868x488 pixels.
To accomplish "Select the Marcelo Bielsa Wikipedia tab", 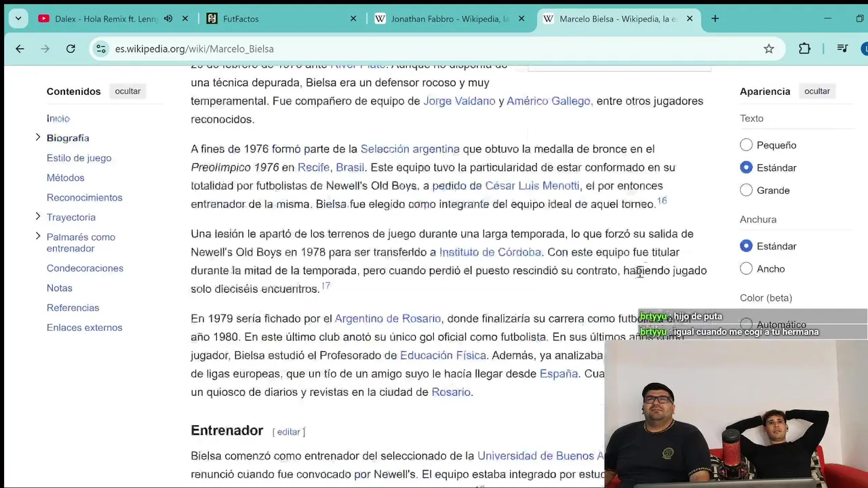I will (618, 19).
